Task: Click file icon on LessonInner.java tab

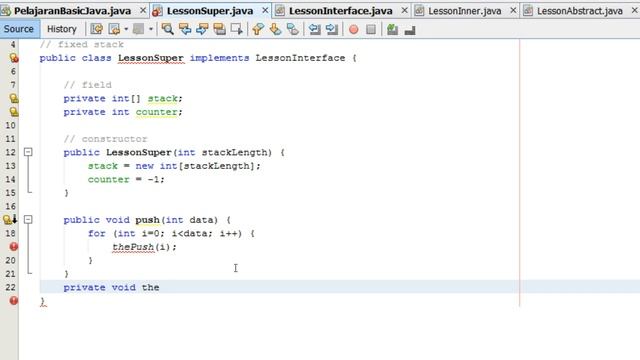Action: [419, 11]
